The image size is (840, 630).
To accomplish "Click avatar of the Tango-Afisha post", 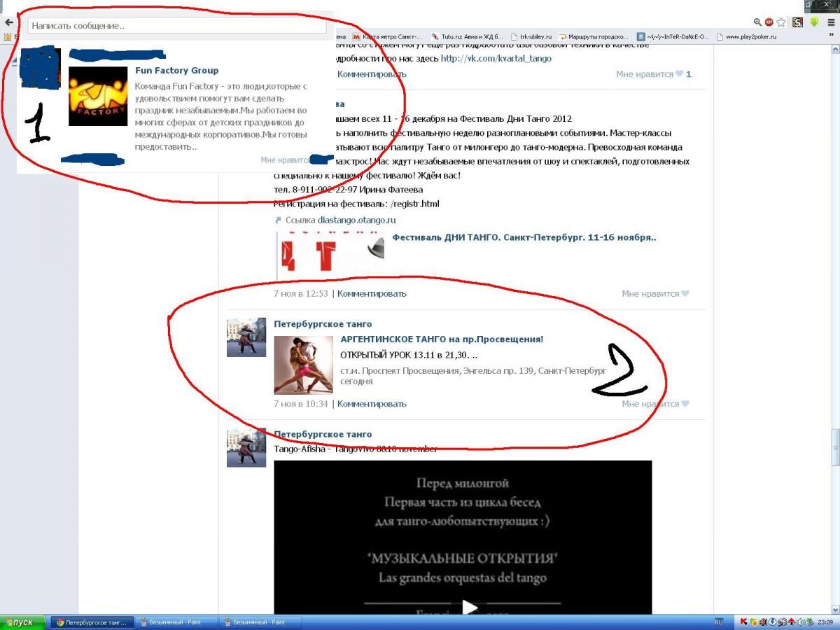I will (246, 448).
